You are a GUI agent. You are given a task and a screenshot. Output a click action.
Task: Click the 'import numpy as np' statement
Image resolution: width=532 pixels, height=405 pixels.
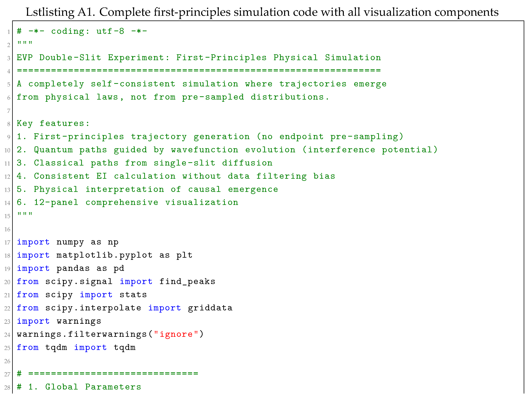pos(68,242)
